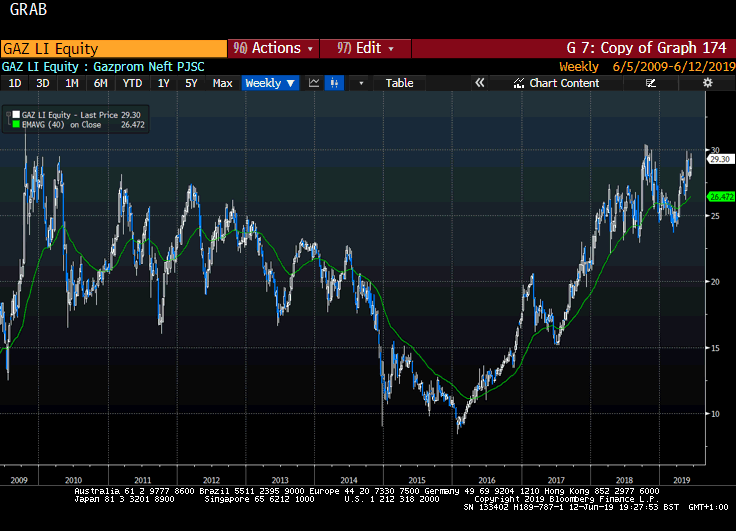The width and height of the screenshot is (736, 531).
Task: Select the line chart type icon
Action: pyautogui.click(x=314, y=83)
